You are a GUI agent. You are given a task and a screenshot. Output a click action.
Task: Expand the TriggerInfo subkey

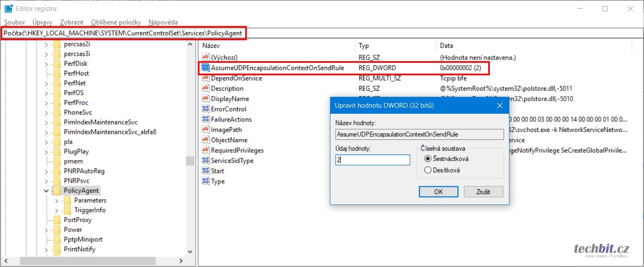(56, 210)
